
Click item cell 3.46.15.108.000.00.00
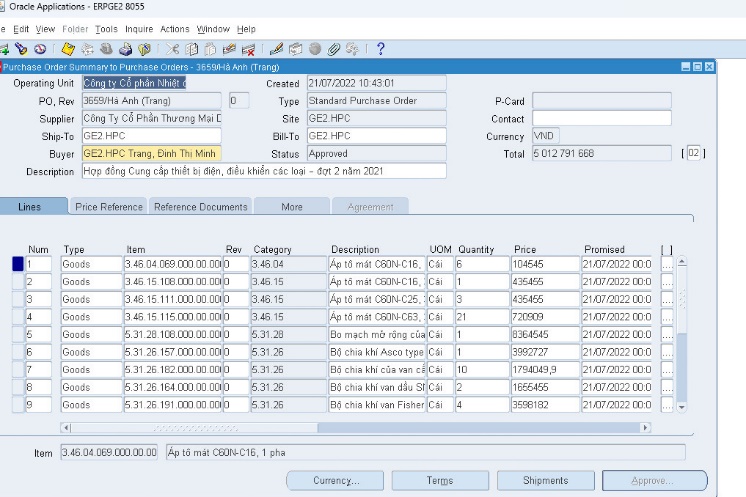click(173, 282)
